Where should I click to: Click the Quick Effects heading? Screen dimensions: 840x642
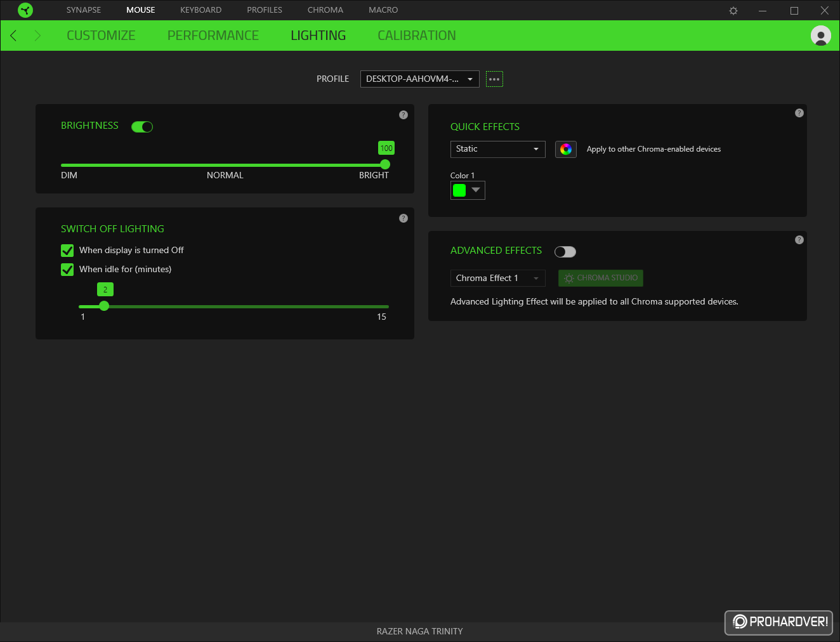[485, 127]
